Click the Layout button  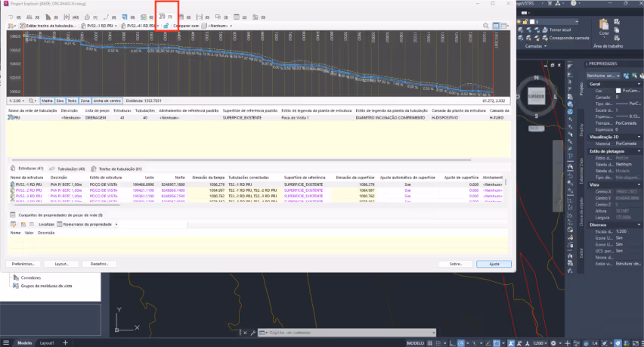pyautogui.click(x=61, y=264)
